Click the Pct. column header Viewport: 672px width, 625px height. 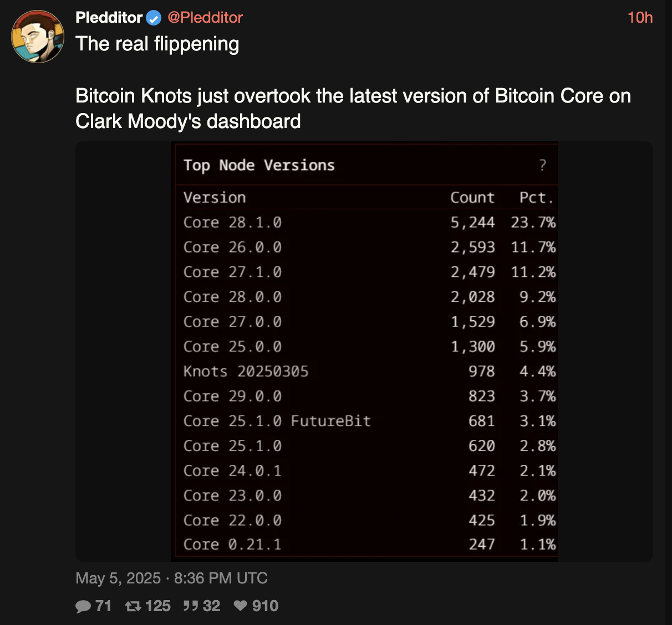536,198
